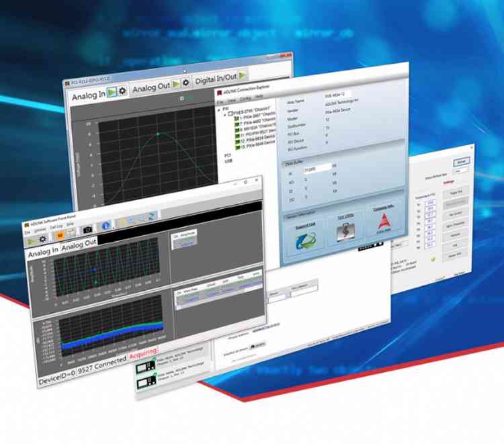Close the back PCI window with red button
The width and height of the screenshot is (504, 444).
[285, 55]
